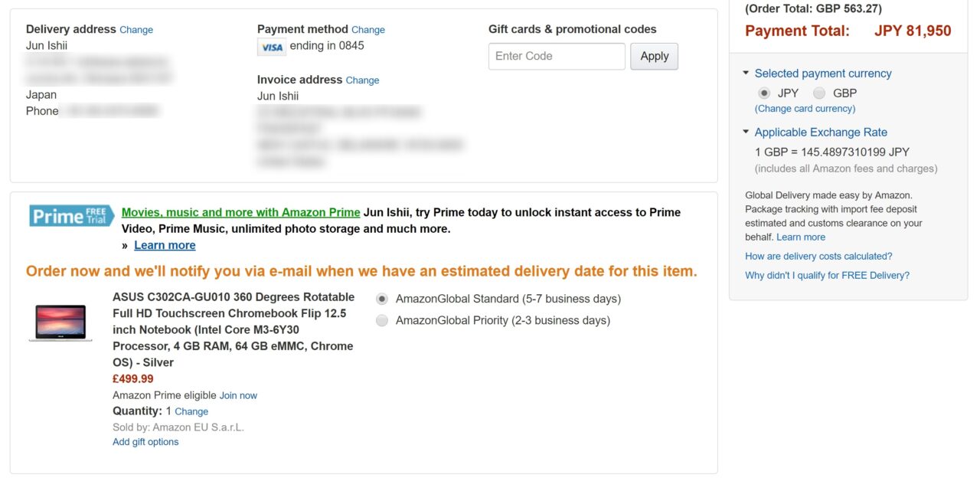This screenshot has height=481, width=980.
Task: Change the delivery address
Action: pyautogui.click(x=136, y=30)
